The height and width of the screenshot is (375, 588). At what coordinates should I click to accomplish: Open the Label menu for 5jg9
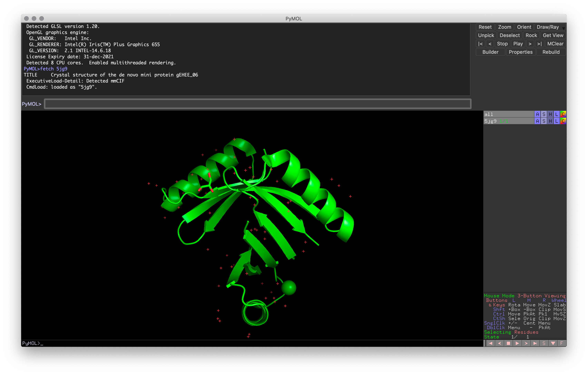[556, 121]
